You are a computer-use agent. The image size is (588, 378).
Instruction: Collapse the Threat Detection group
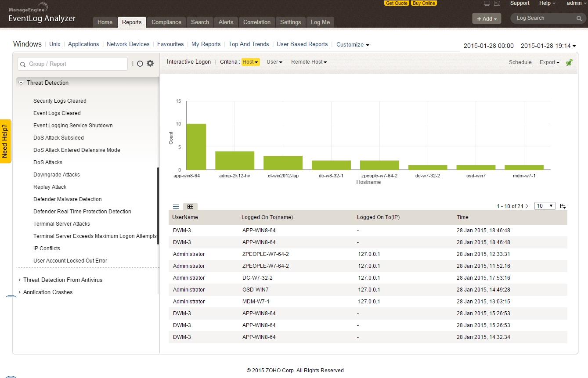(21, 83)
